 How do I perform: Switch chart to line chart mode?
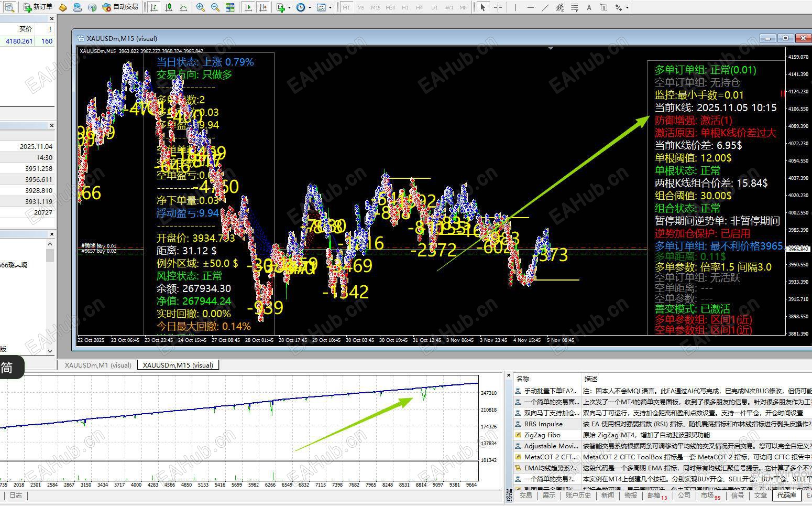pyautogui.click(x=183, y=7)
